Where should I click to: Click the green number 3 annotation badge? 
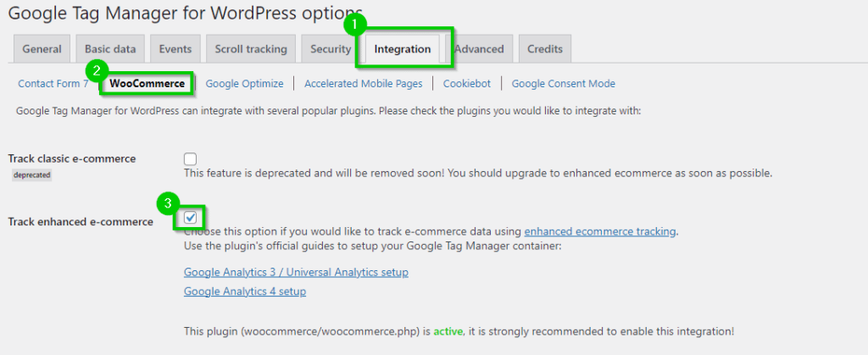tap(168, 203)
